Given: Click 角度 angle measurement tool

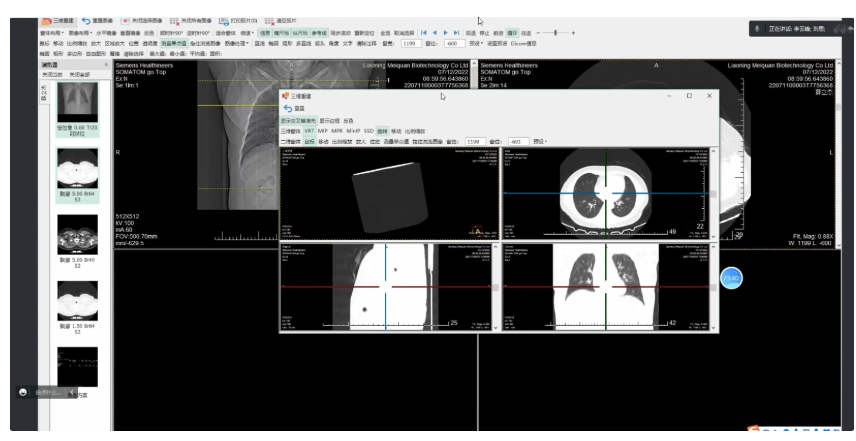Looking at the screenshot, I should click(334, 43).
